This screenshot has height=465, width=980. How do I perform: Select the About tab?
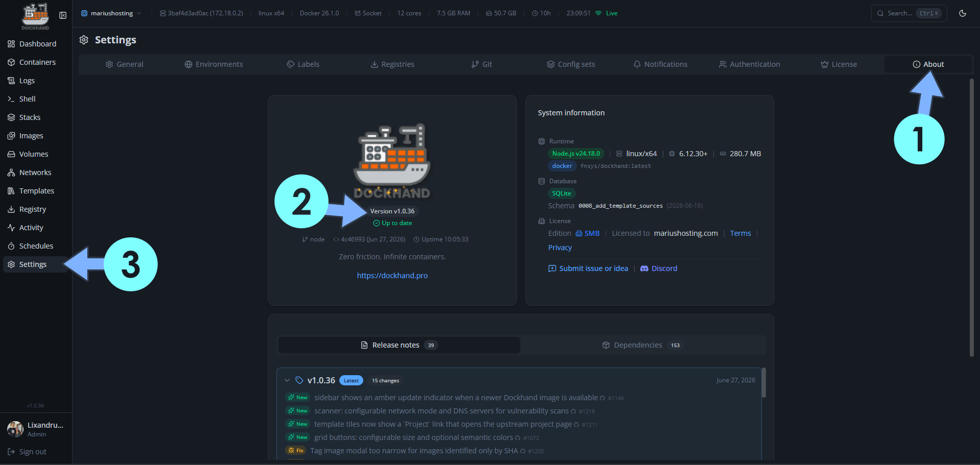(x=928, y=64)
